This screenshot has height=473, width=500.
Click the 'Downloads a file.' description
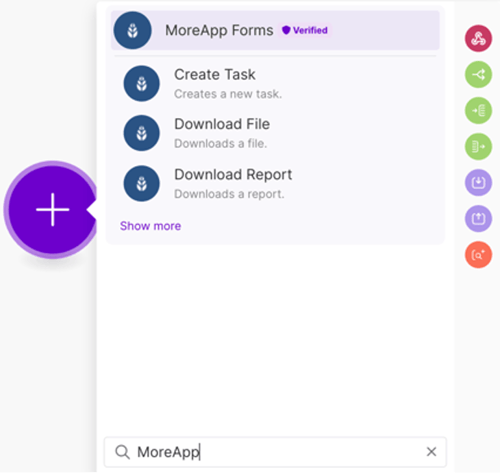click(221, 144)
